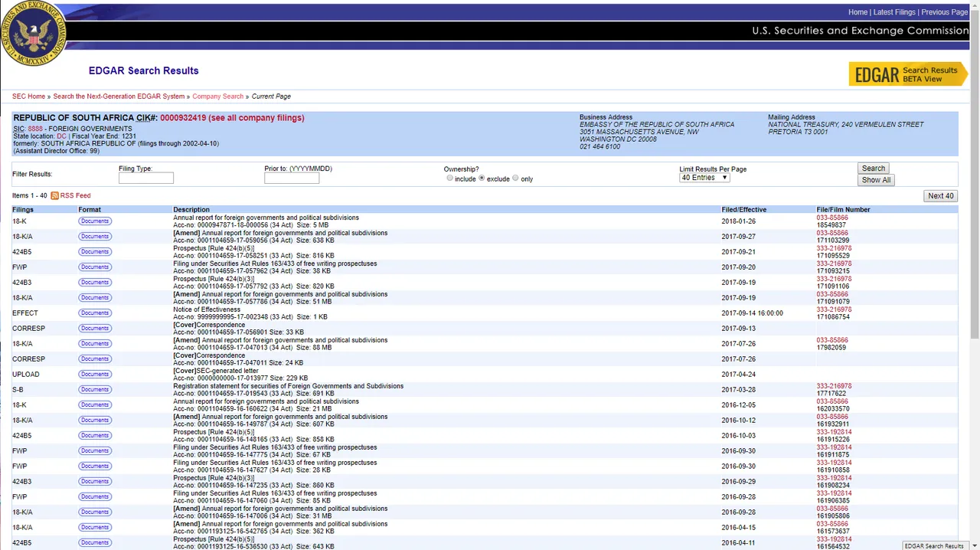Open SEC Home breadcrumb link
Screen dimensions: 980x550
coord(28,97)
